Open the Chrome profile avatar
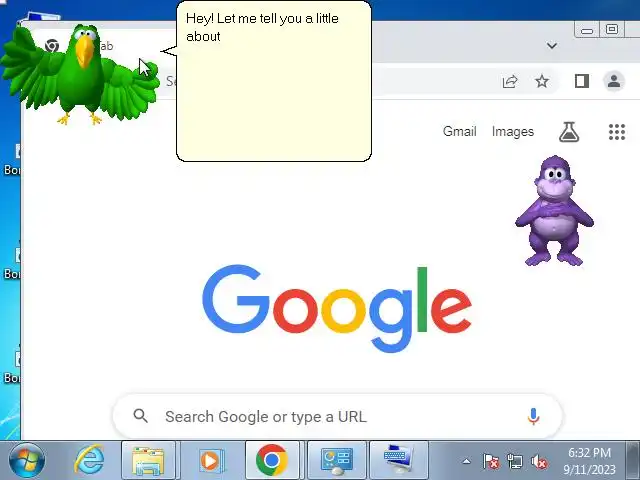640x480 pixels. coord(614,81)
